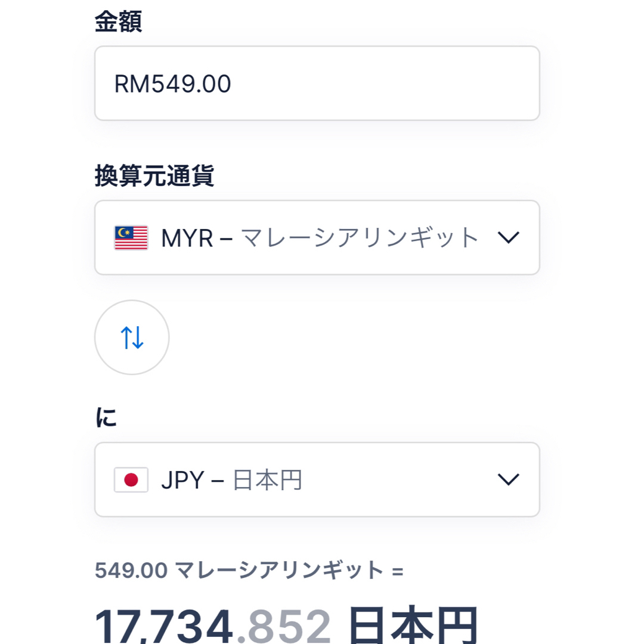Click the JPY currency code text

(x=183, y=480)
